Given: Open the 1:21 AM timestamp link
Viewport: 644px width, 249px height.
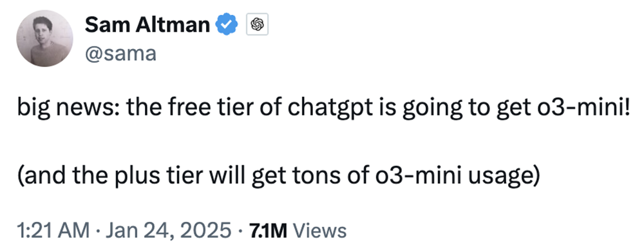Looking at the screenshot, I should click(x=53, y=231).
